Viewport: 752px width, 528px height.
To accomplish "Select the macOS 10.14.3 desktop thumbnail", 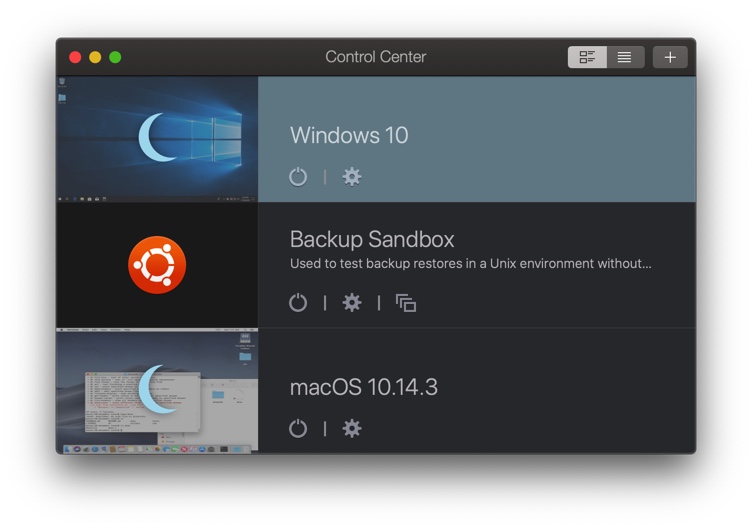I will coord(157,390).
